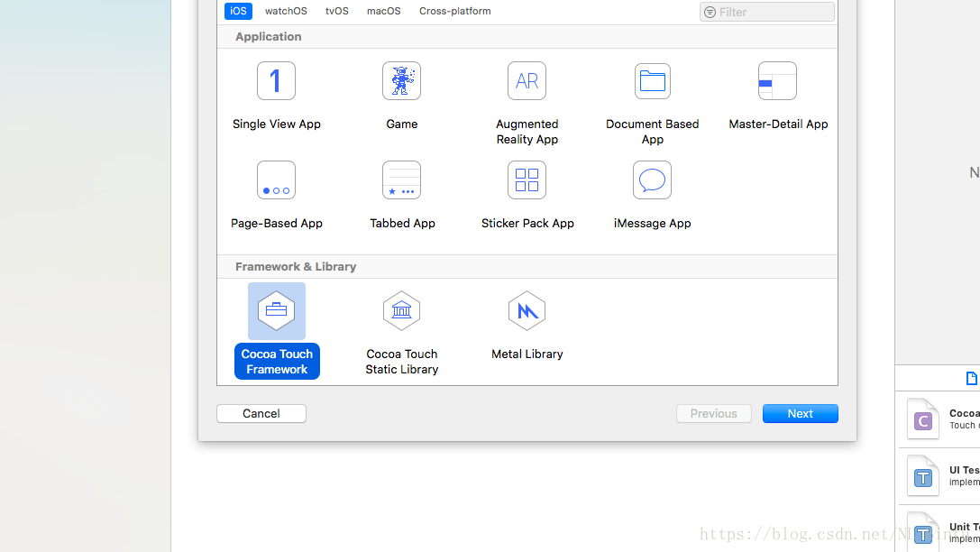Select the Page-Based App icon
This screenshot has height=552, width=980.
276,180
